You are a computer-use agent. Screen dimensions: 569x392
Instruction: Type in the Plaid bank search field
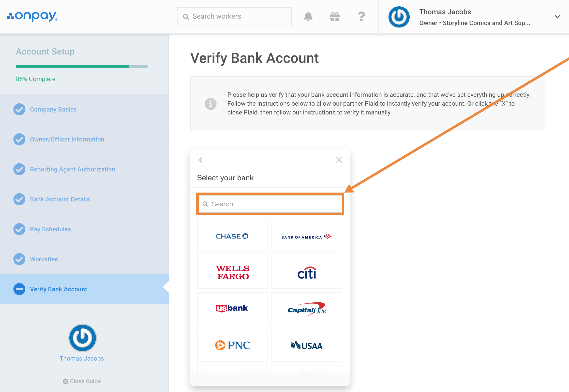click(270, 204)
